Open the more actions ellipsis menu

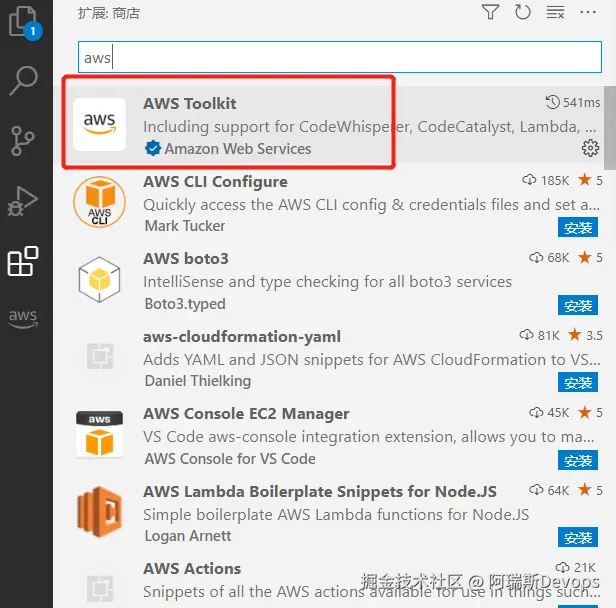tap(588, 12)
